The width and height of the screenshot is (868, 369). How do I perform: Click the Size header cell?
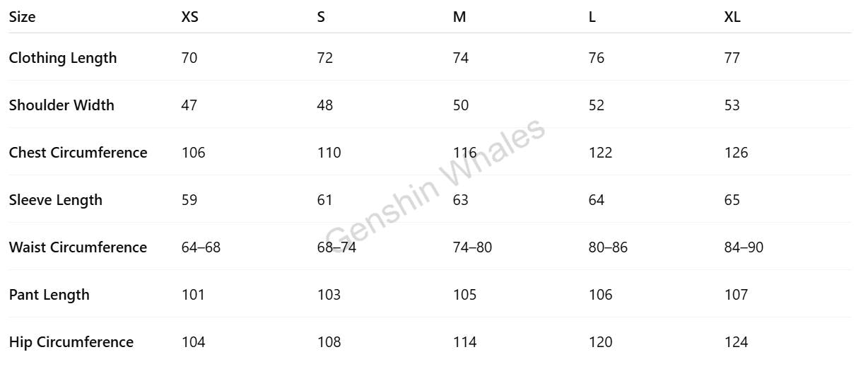coord(22,17)
